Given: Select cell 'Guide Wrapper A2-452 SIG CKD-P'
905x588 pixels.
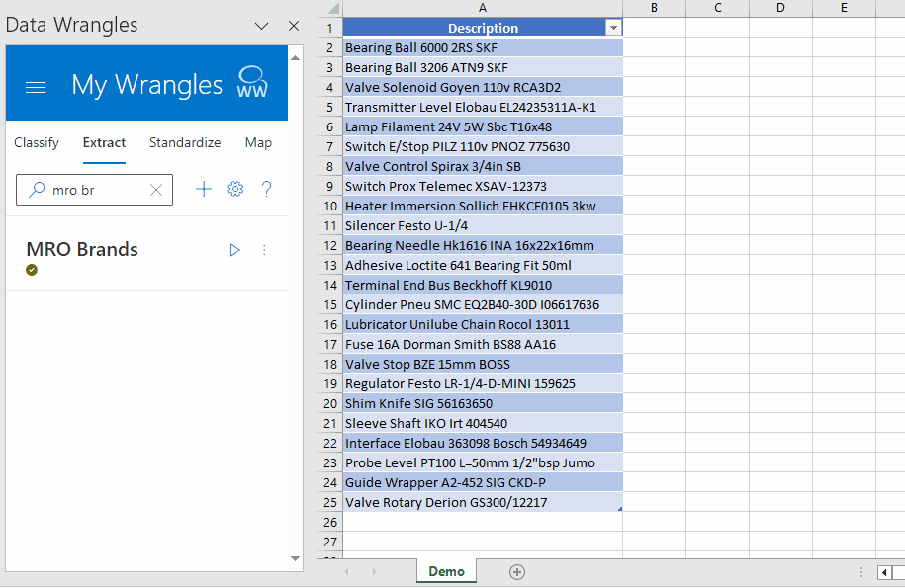Looking at the screenshot, I should [483, 482].
